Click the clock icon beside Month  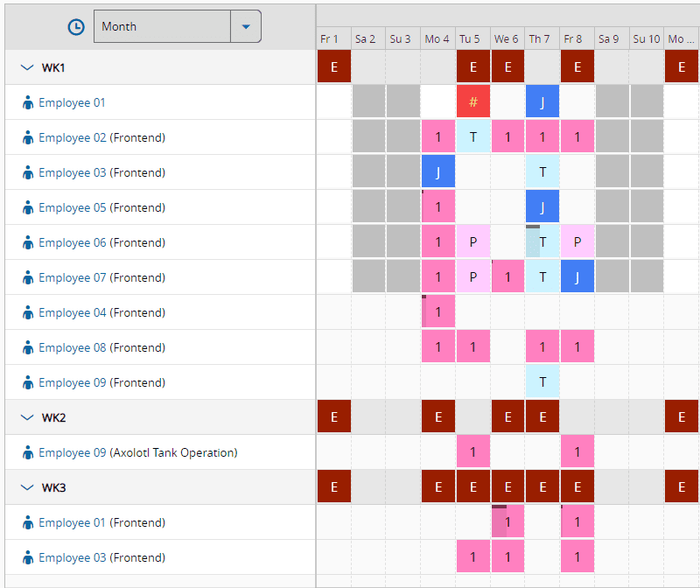(x=77, y=26)
